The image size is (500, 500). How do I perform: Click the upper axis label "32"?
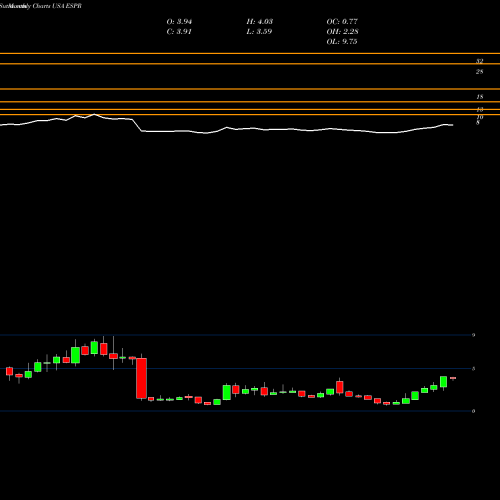[479, 61]
